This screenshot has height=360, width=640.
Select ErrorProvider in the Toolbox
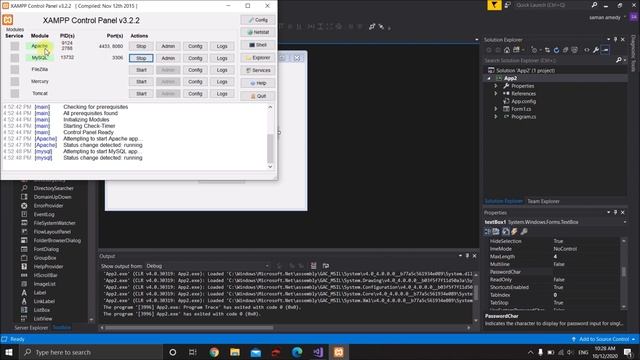coord(48,206)
